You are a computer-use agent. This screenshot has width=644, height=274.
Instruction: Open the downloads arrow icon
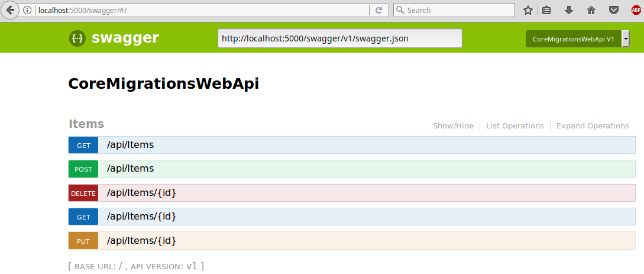569,10
